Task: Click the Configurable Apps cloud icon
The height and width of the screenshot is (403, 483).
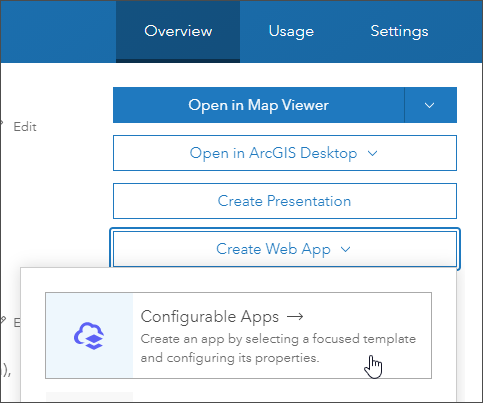Action: tap(89, 336)
